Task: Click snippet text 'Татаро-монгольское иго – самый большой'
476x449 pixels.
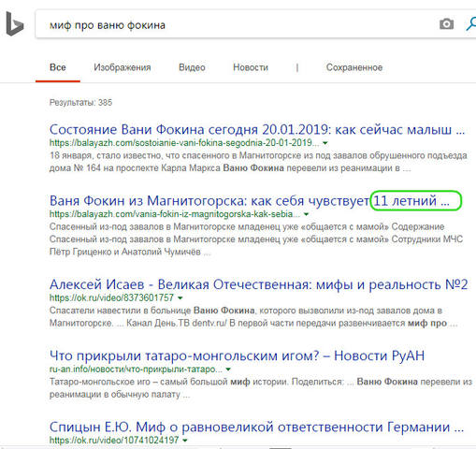Action: 138,382
